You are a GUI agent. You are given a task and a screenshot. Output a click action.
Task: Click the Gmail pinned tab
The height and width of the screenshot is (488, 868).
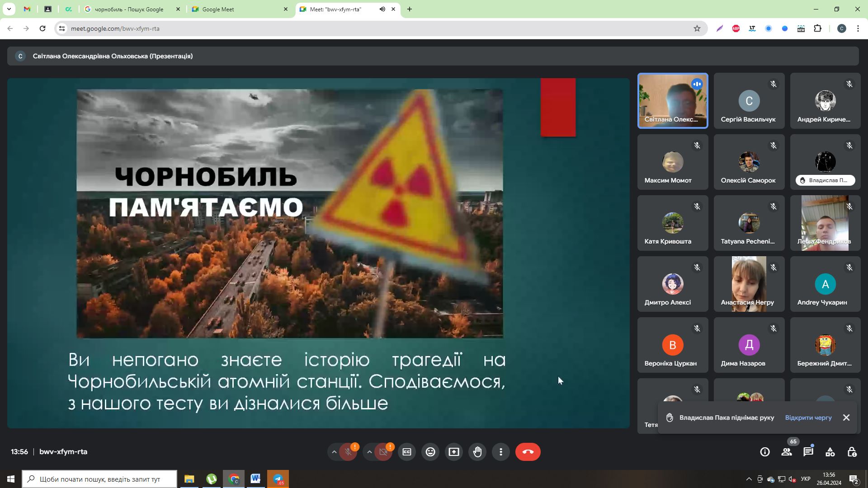coord(27,9)
